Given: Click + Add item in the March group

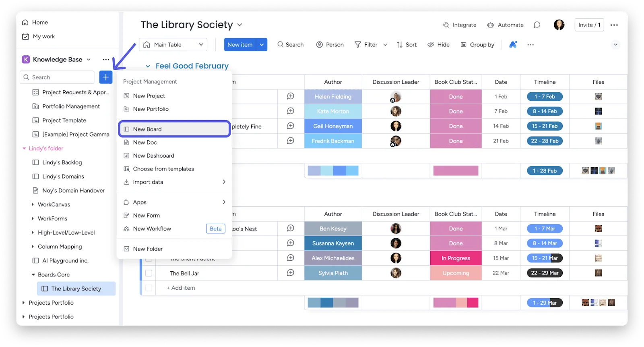Looking at the screenshot, I should point(181,288).
